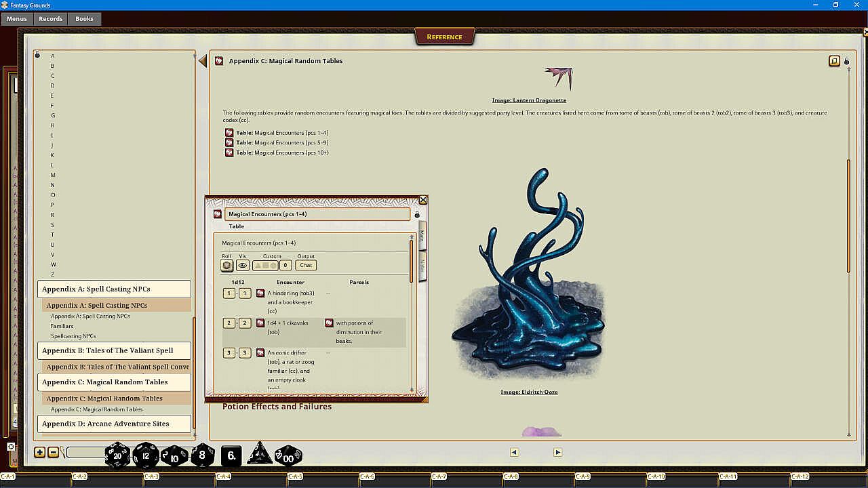Click the Chat output button
Image resolution: width=868 pixels, height=488 pixels.
(x=306, y=265)
